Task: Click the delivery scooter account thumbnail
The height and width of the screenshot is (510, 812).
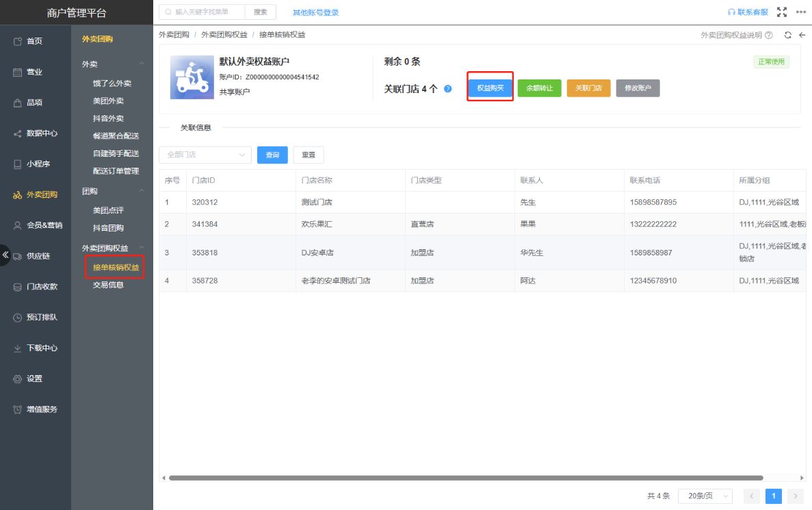Action: click(192, 77)
